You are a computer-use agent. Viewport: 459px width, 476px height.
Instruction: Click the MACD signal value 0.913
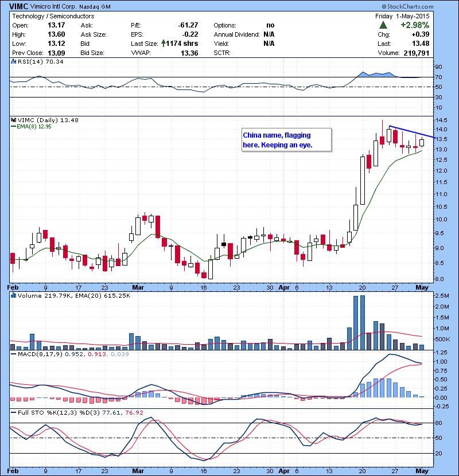(x=97, y=354)
